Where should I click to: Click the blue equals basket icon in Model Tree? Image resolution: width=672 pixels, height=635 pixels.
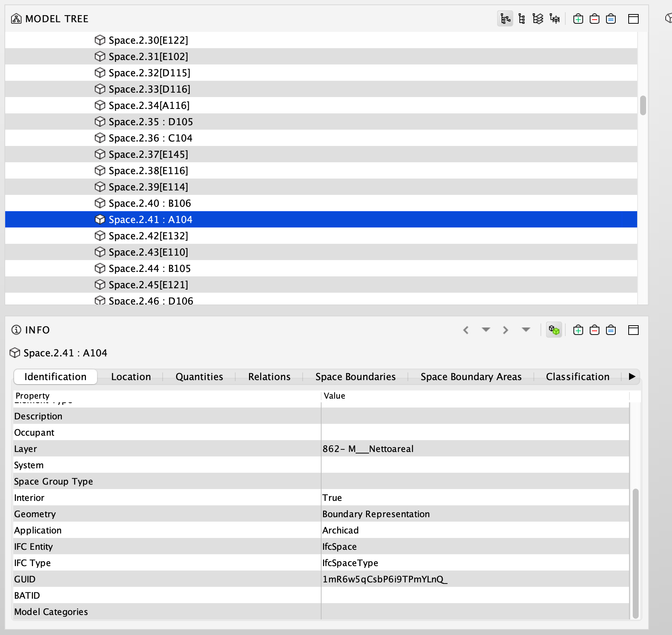click(611, 19)
